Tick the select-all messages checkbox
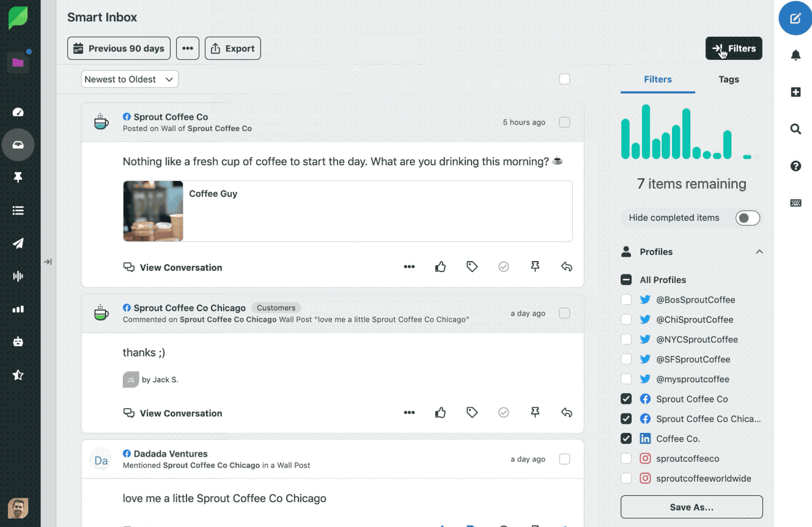 [564, 79]
